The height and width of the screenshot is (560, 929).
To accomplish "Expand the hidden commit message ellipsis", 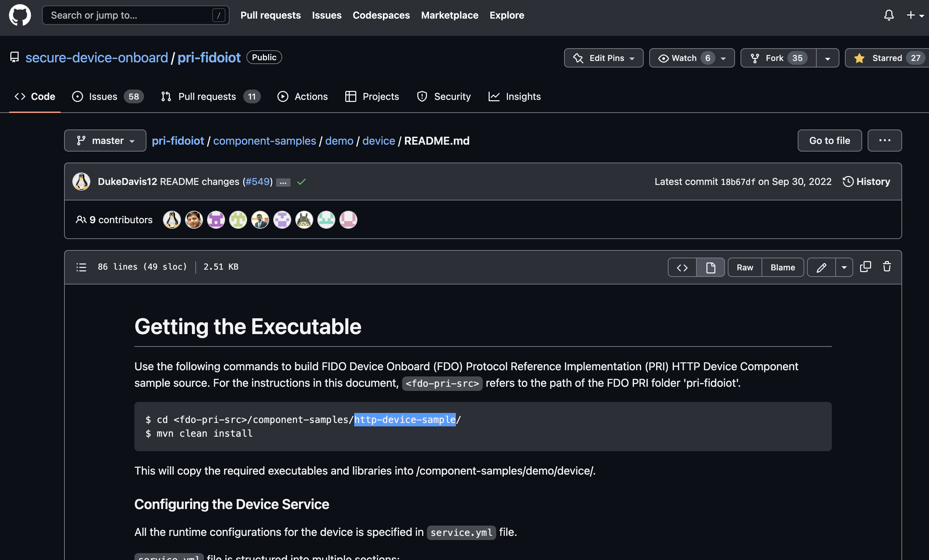I will pos(283,183).
